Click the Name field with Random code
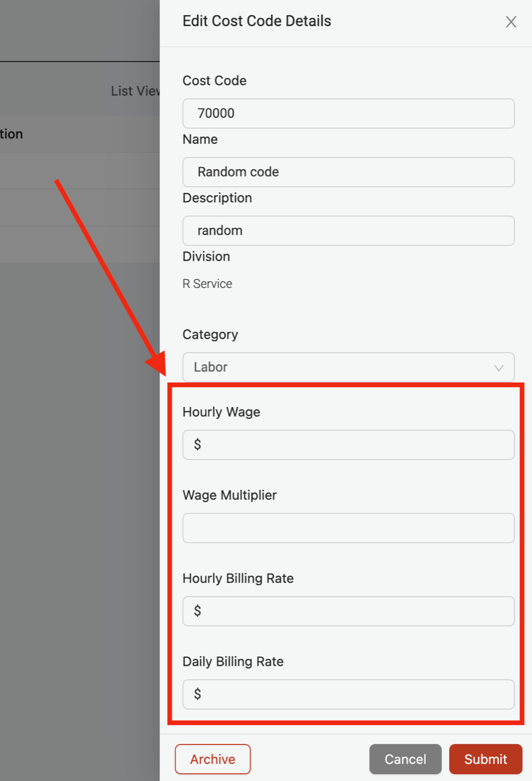The image size is (532, 781). pos(348,172)
